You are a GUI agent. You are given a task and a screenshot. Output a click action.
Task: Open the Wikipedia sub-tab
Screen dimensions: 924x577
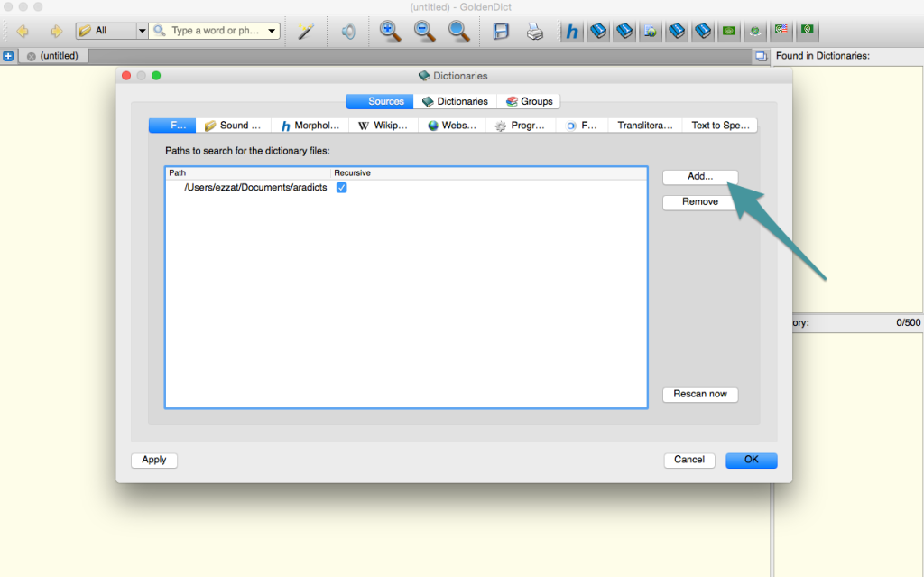point(383,126)
